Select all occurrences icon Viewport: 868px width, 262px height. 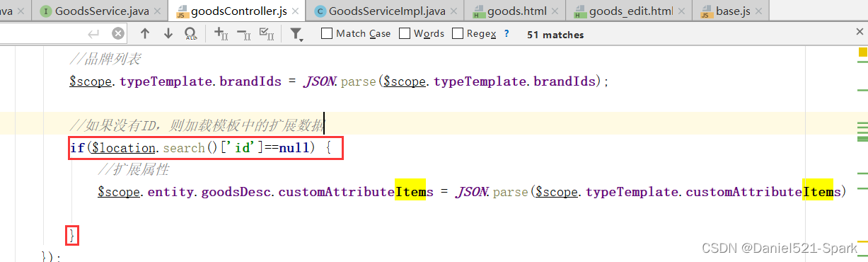[267, 33]
